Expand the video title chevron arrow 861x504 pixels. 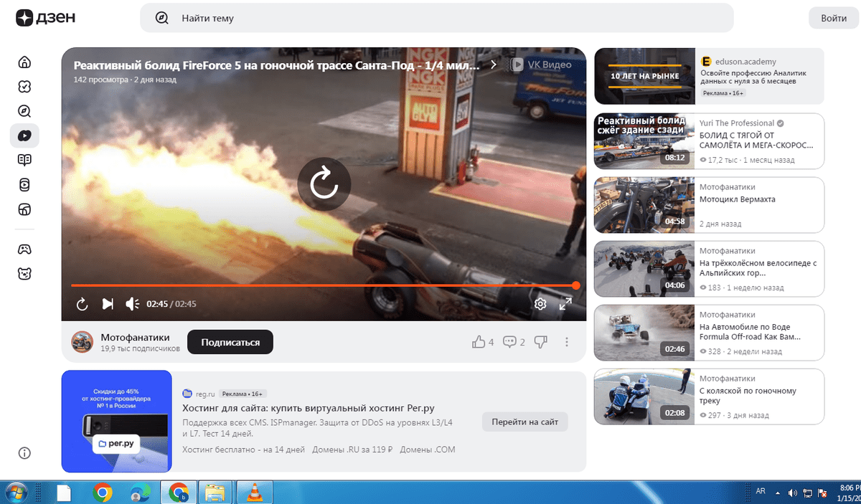tap(494, 65)
